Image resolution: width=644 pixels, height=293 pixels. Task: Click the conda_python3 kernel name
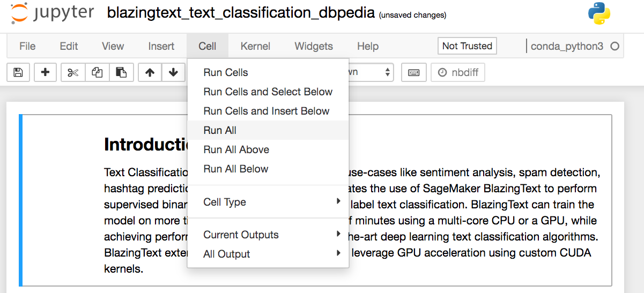pyautogui.click(x=567, y=46)
